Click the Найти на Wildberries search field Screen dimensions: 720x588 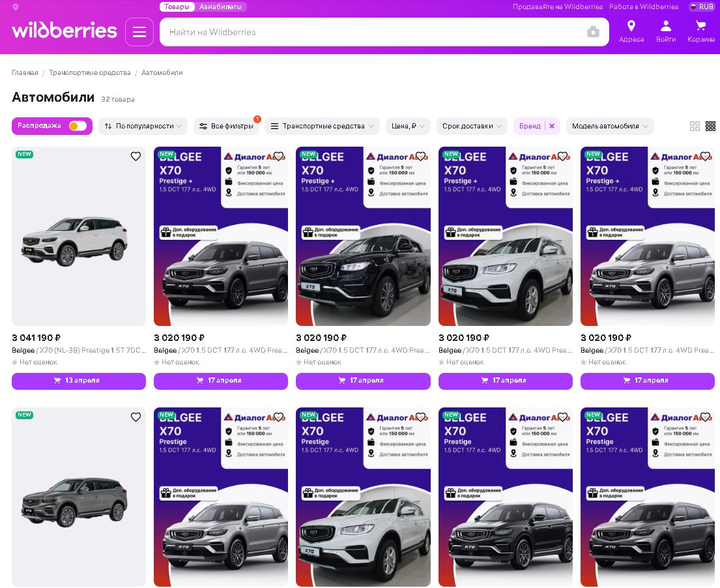pos(371,32)
